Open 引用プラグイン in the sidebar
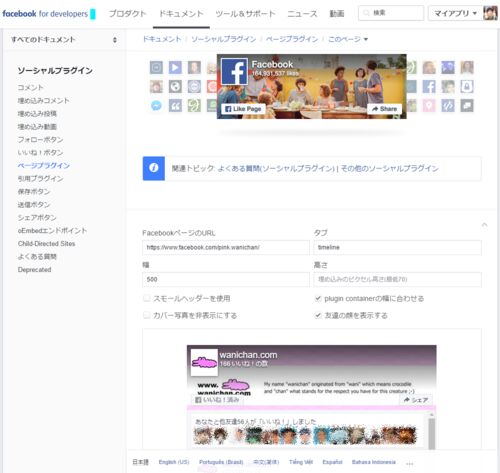 (x=40, y=178)
